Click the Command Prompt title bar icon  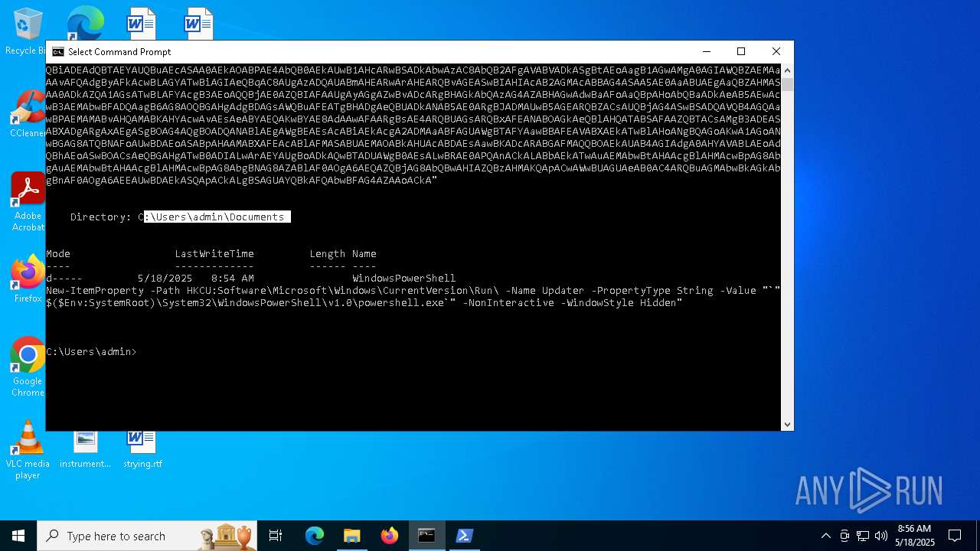tap(58, 52)
